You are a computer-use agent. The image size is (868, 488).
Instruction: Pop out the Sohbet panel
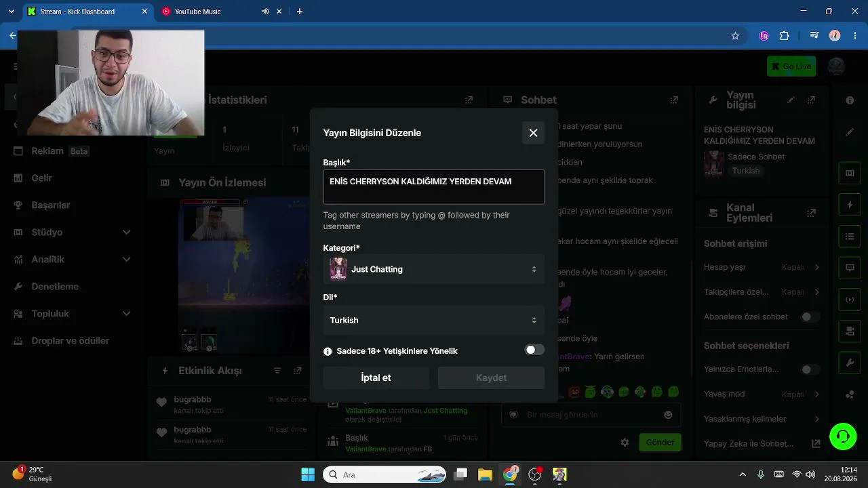point(674,100)
